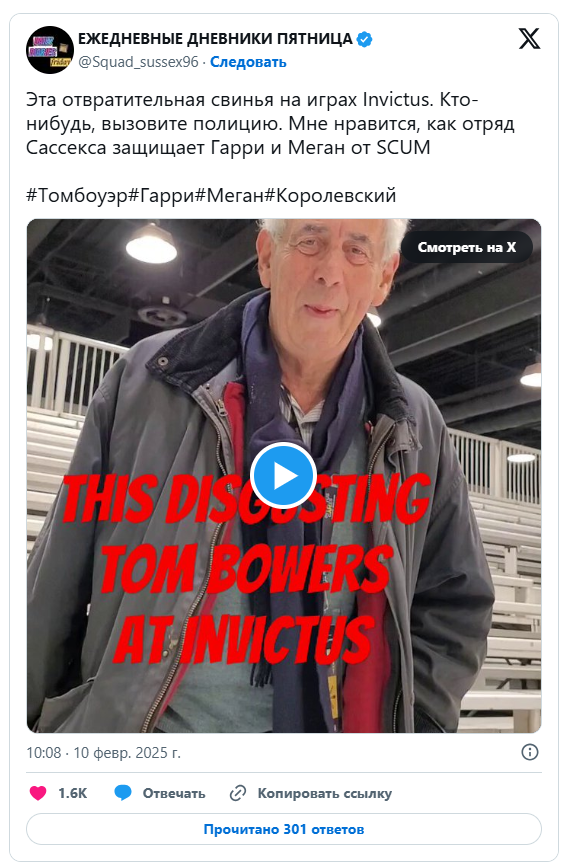Open the #Меган hashtag
The width and height of the screenshot is (567, 867).
pos(230,196)
